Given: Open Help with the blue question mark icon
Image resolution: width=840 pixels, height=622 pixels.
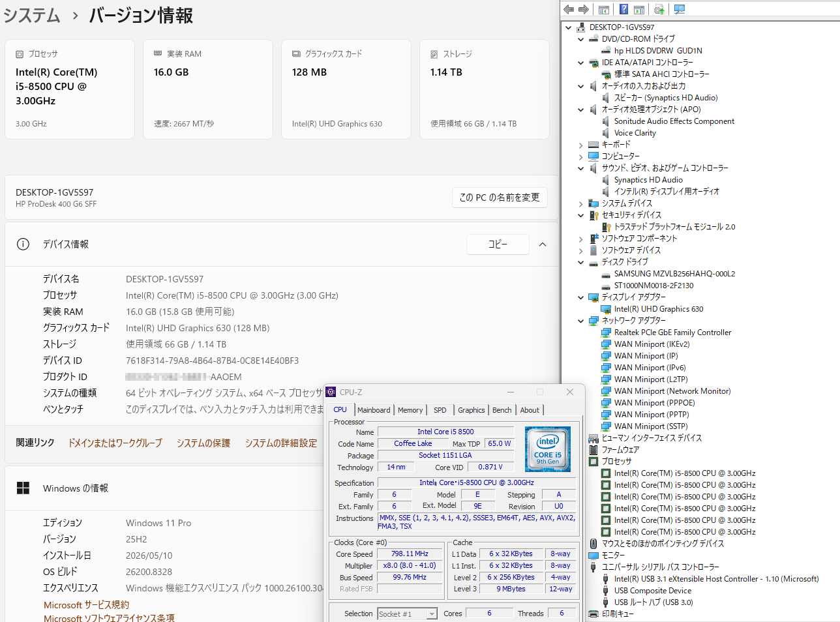Looking at the screenshot, I should tap(623, 9).
